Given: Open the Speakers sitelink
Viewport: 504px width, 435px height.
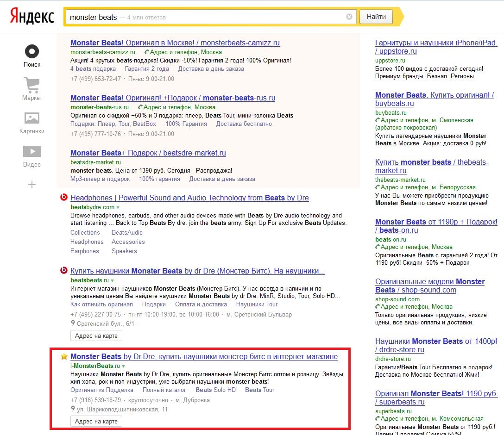Looking at the screenshot, I should [x=124, y=251].
